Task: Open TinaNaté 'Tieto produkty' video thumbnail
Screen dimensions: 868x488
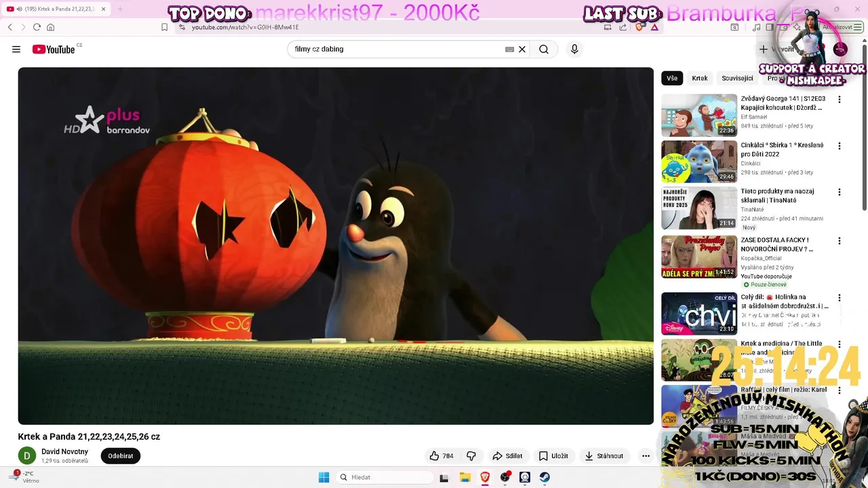Action: click(x=699, y=208)
